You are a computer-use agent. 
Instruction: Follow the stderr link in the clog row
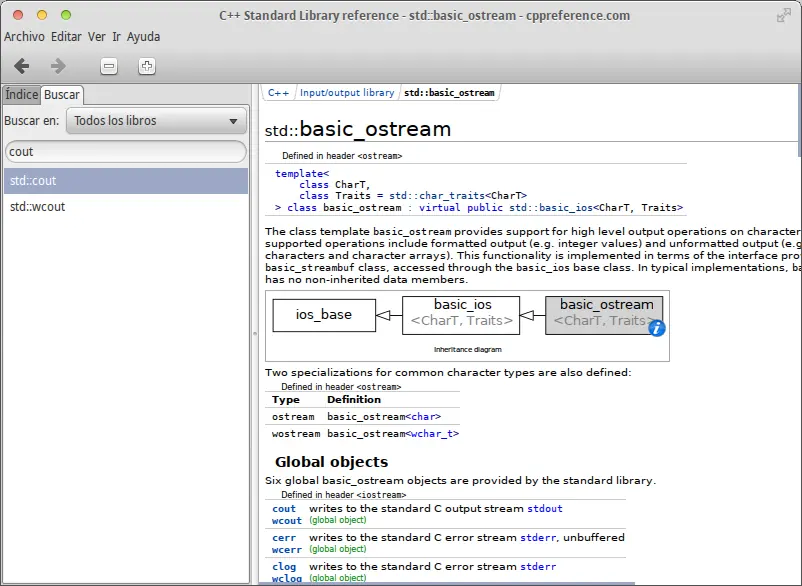538,567
